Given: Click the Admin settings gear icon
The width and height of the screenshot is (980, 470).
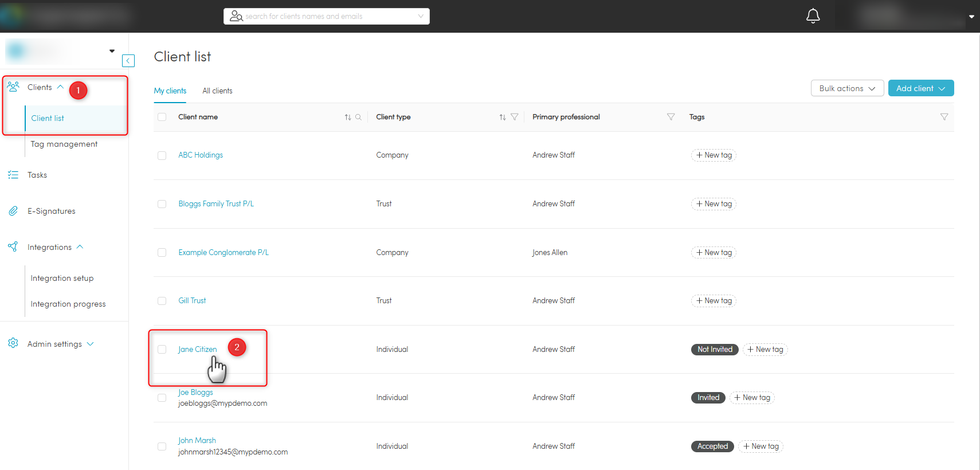Looking at the screenshot, I should (13, 343).
